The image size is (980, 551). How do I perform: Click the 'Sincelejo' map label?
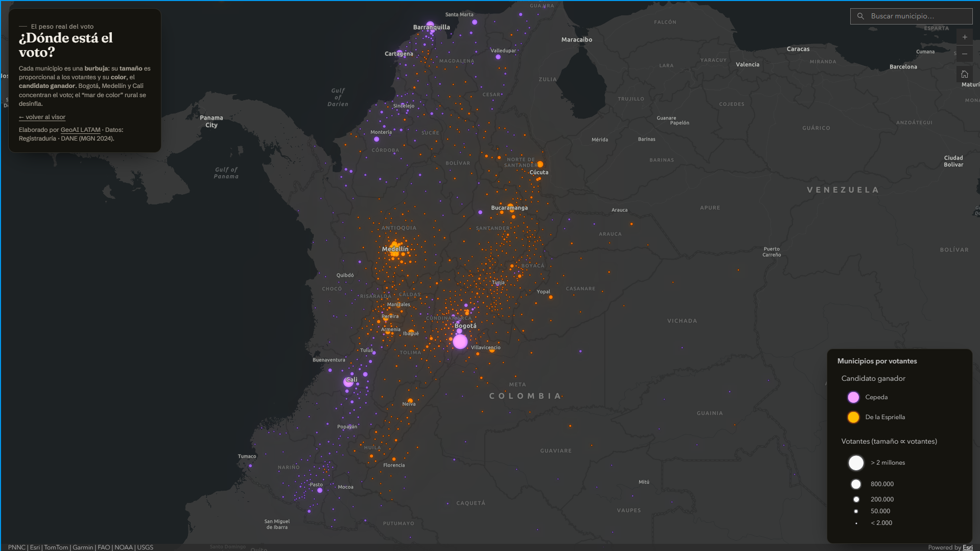(404, 106)
